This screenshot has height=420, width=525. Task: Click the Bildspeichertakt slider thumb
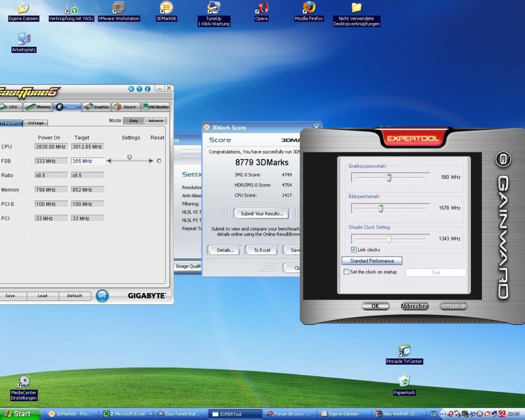click(381, 209)
